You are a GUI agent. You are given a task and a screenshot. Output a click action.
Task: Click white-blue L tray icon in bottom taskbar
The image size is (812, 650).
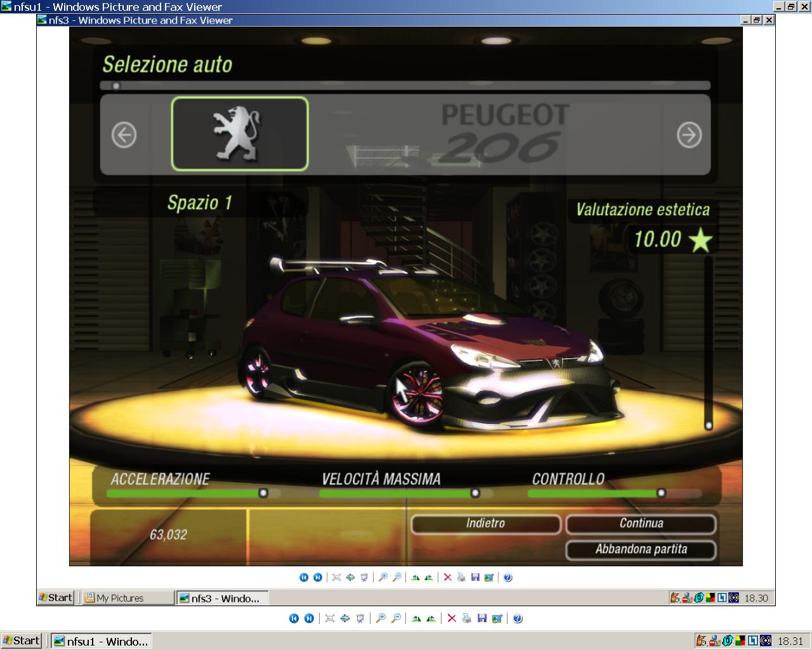tap(753, 640)
